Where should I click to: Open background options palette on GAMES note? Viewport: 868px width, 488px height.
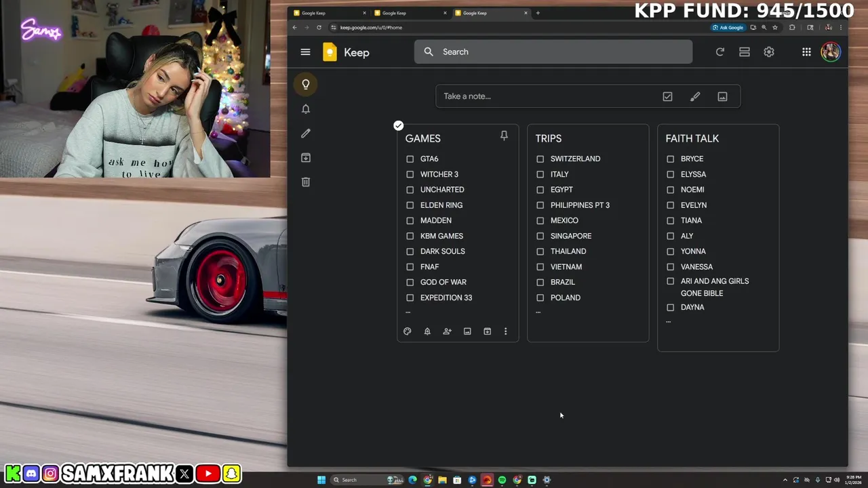(x=407, y=331)
